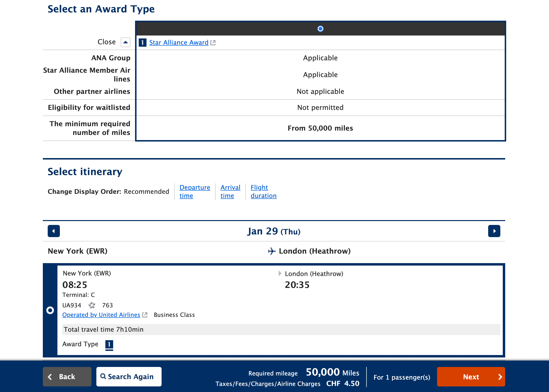The width and height of the screenshot is (549, 392).
Task: Click the magnifier icon in Search Again
Action: [x=103, y=376]
